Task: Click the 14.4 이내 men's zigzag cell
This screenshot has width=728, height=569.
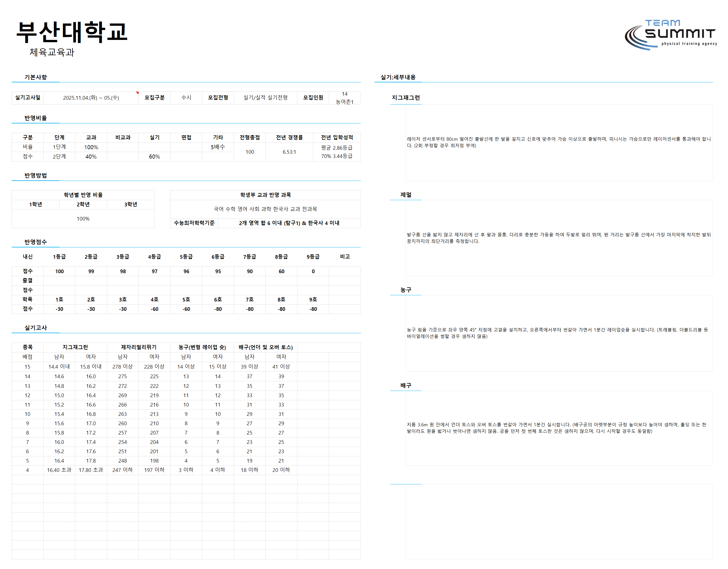Action: [x=59, y=366]
